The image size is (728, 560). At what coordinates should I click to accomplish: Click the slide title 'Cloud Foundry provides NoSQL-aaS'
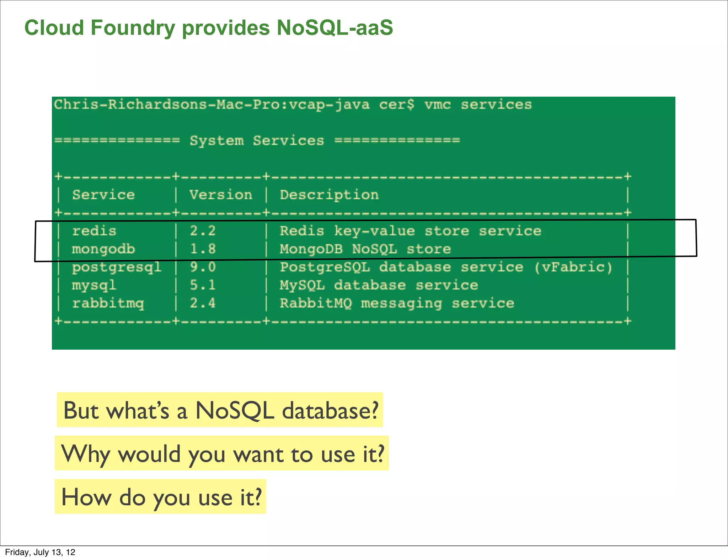(209, 28)
